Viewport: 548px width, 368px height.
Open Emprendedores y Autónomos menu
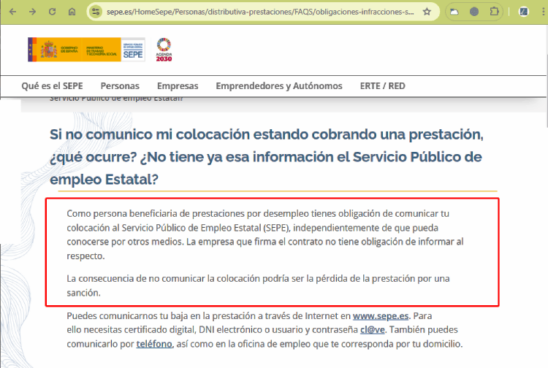279,86
